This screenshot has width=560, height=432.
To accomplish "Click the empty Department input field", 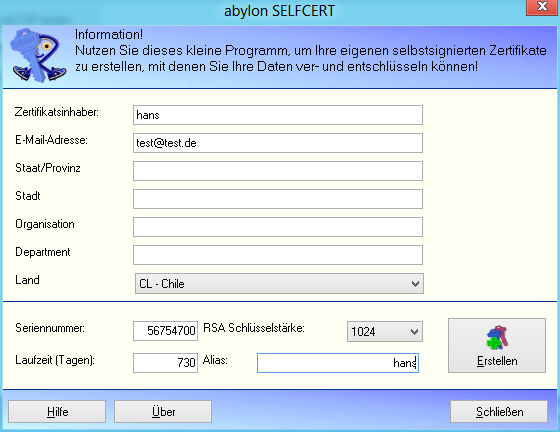I will pos(278,255).
